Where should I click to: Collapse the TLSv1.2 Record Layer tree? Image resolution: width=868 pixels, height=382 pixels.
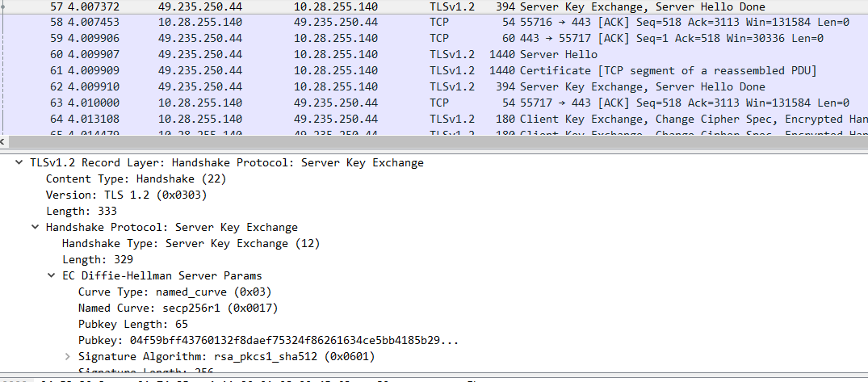click(x=19, y=162)
